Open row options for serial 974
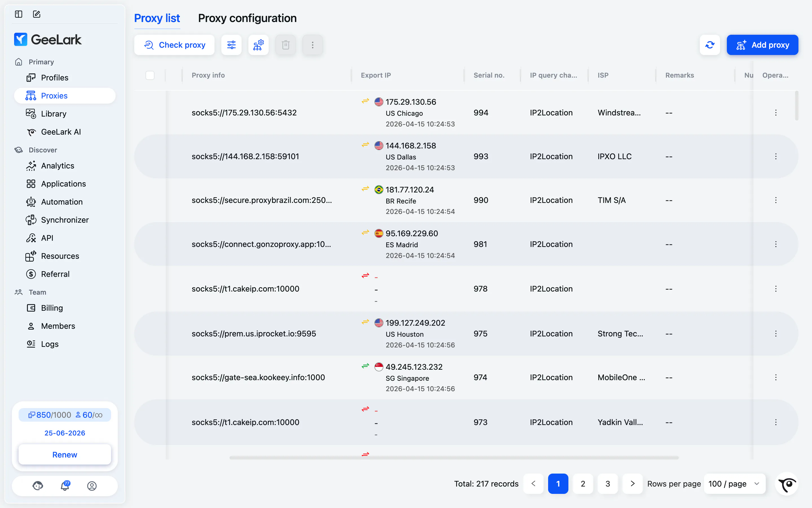 click(x=776, y=377)
